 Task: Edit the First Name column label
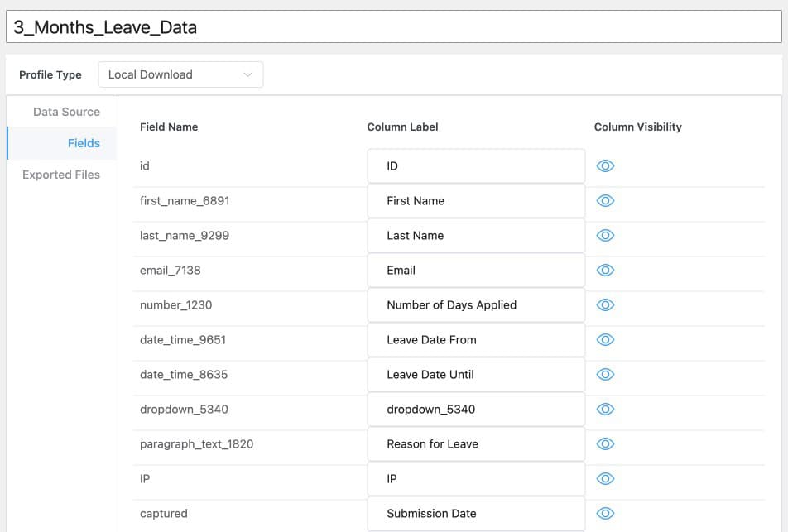click(476, 200)
